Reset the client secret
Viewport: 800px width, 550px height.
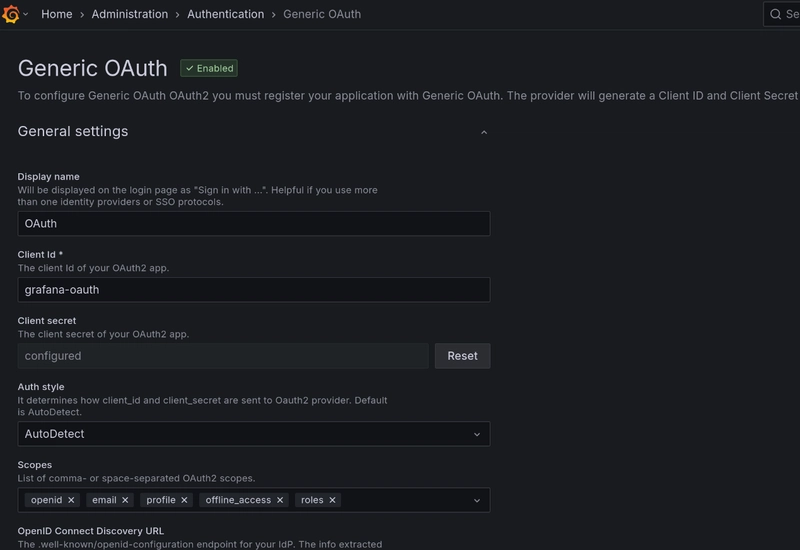coord(462,356)
